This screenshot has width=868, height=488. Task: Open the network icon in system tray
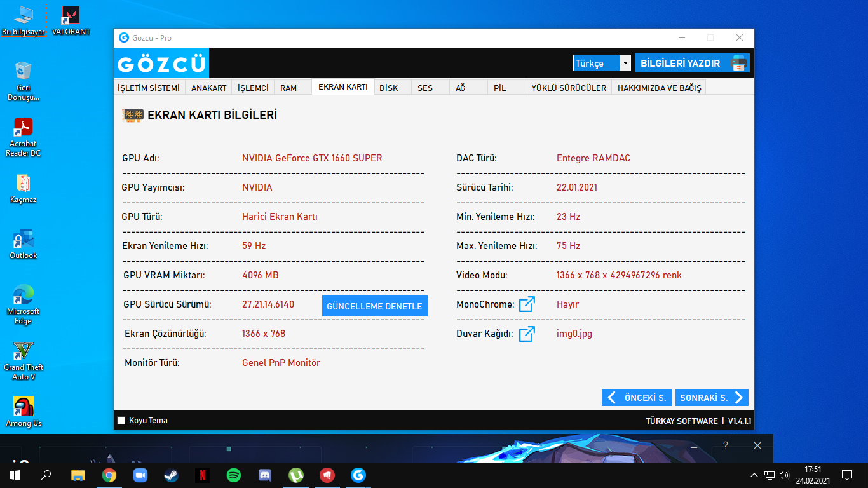(770, 475)
